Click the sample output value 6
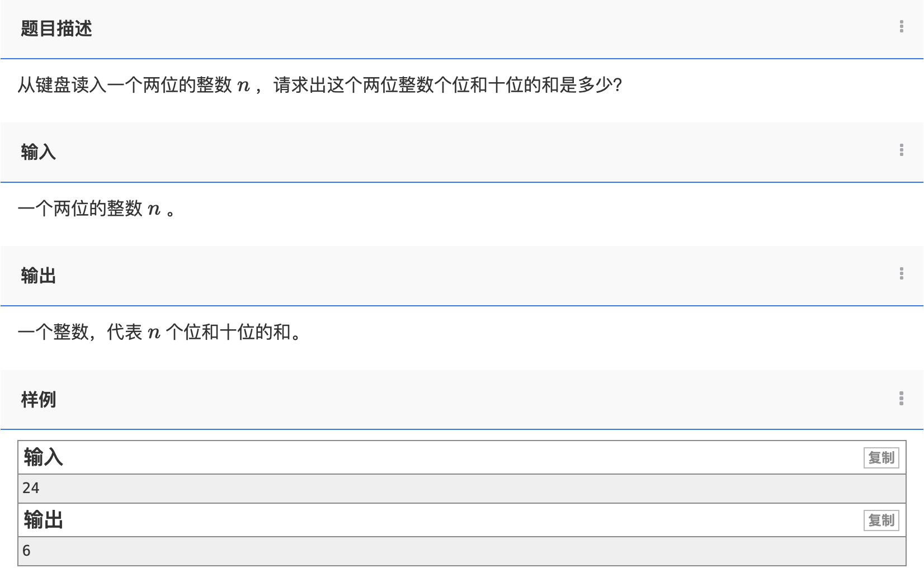The image size is (924, 587). point(26,551)
